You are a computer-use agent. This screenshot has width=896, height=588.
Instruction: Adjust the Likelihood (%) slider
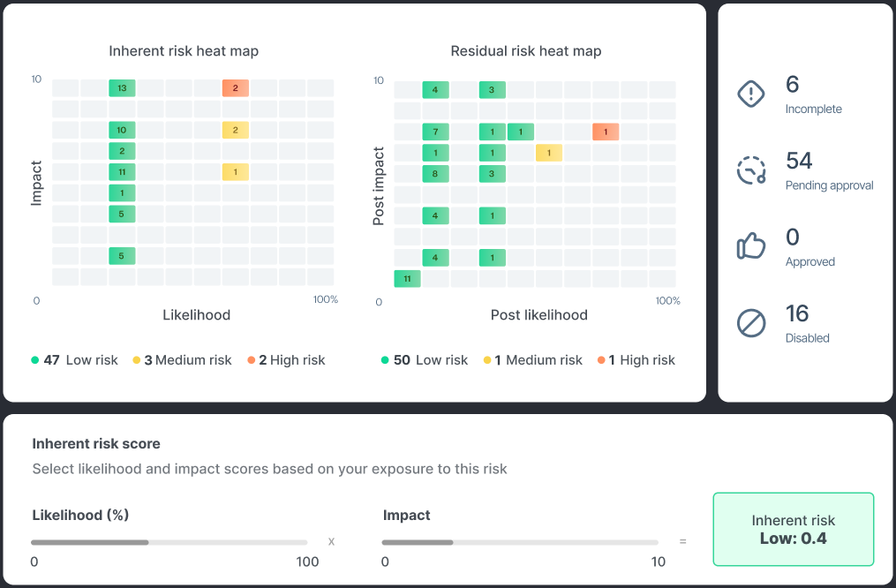point(169,542)
